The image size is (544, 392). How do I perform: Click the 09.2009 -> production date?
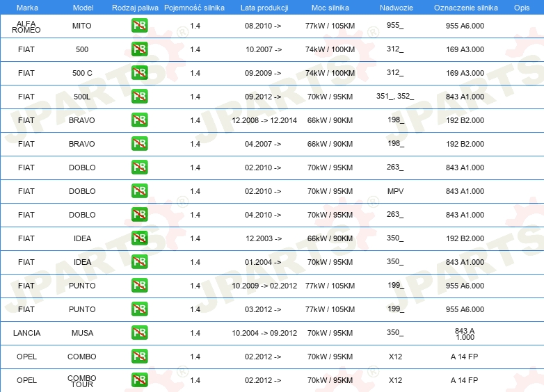coord(263,73)
